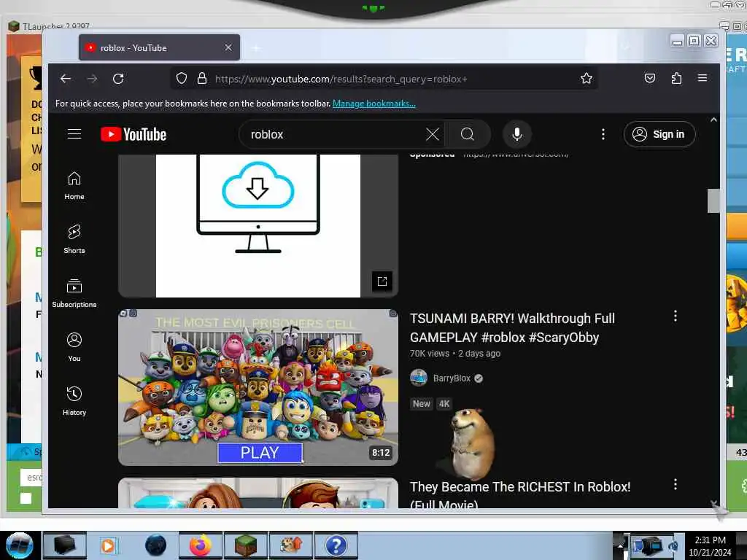Click the page vertical scrollbar thumb
This screenshot has width=747, height=560.
click(x=713, y=201)
